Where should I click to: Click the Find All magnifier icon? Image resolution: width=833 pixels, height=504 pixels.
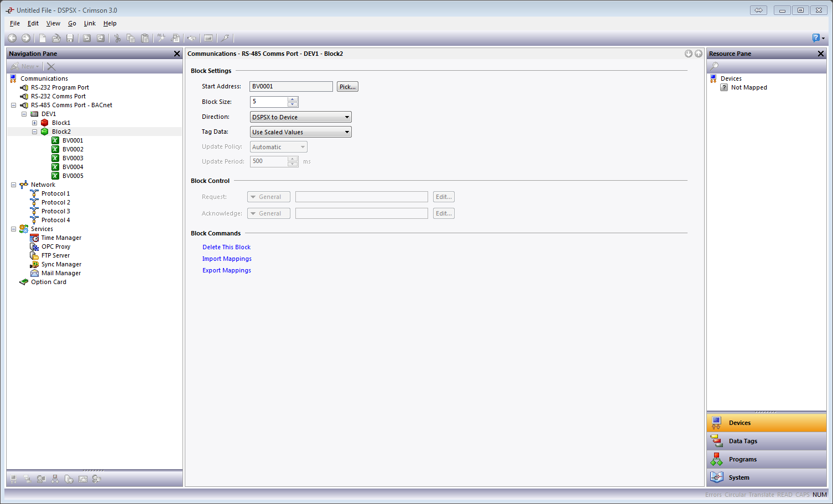tap(162, 38)
